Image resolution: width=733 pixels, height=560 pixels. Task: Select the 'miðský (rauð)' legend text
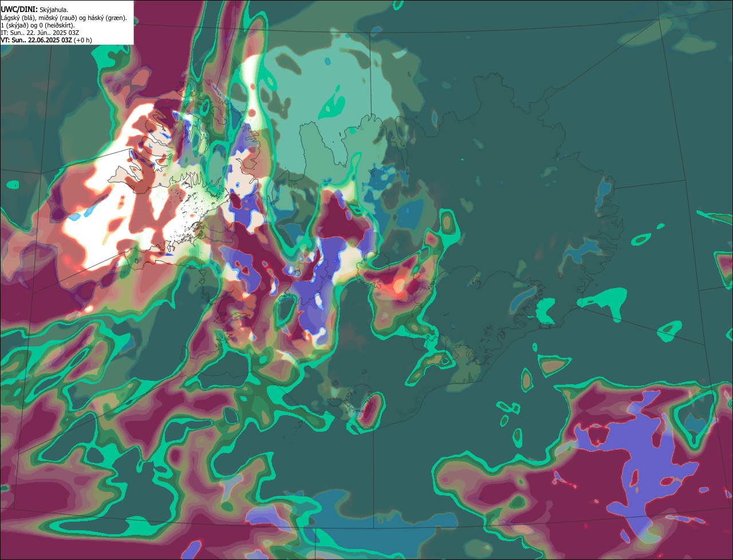[57, 18]
